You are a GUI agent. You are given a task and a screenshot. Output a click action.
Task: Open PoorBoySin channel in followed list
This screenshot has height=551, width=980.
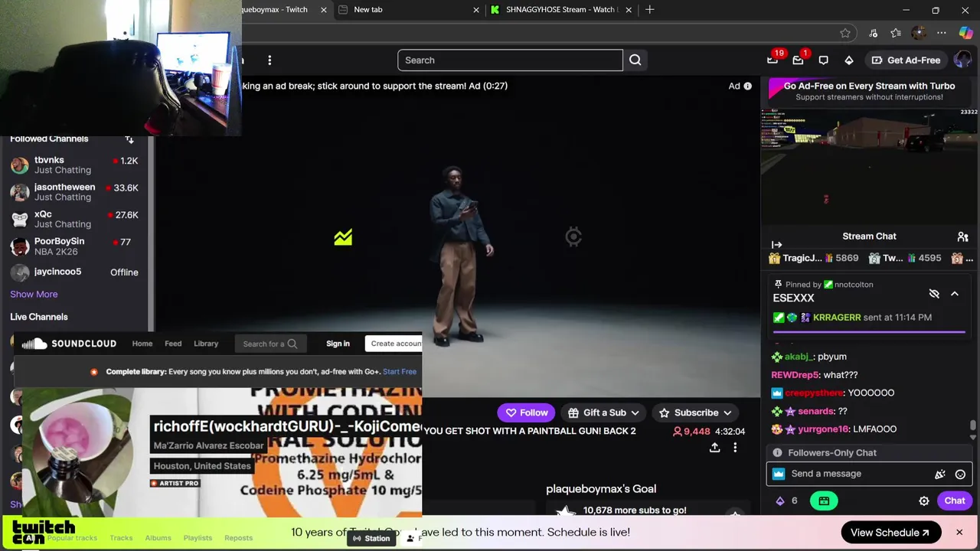pos(75,246)
